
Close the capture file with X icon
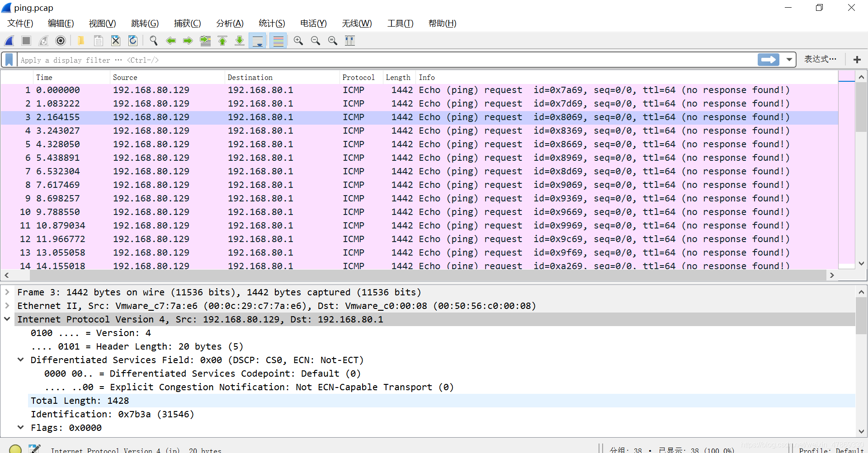point(116,41)
